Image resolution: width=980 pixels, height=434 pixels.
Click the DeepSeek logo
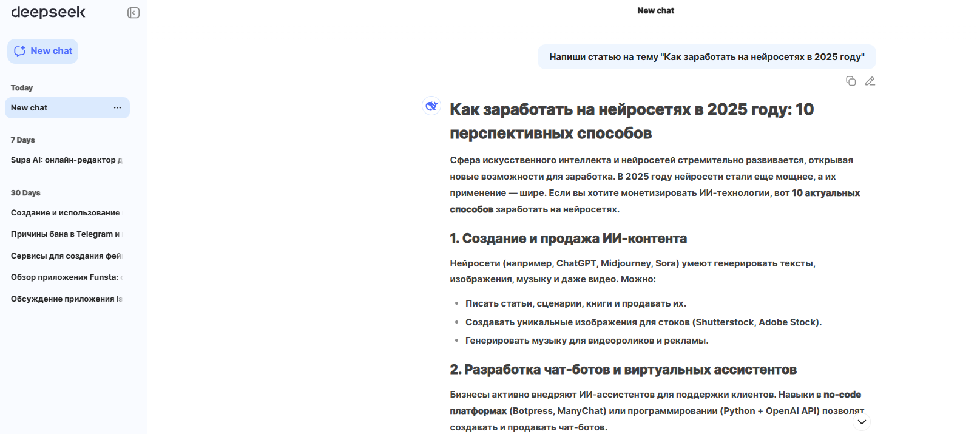48,12
